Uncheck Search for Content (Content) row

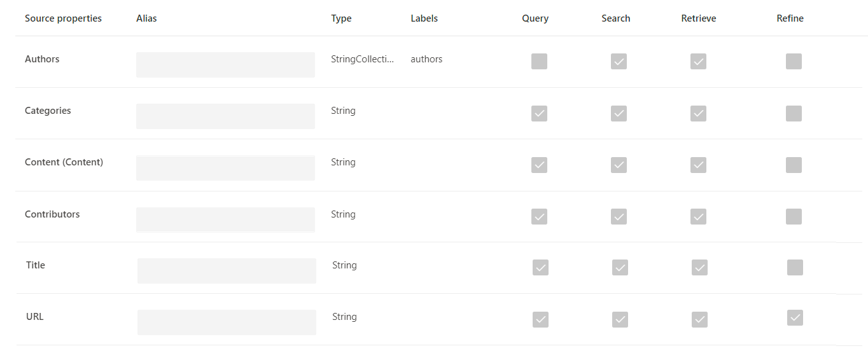(619, 165)
